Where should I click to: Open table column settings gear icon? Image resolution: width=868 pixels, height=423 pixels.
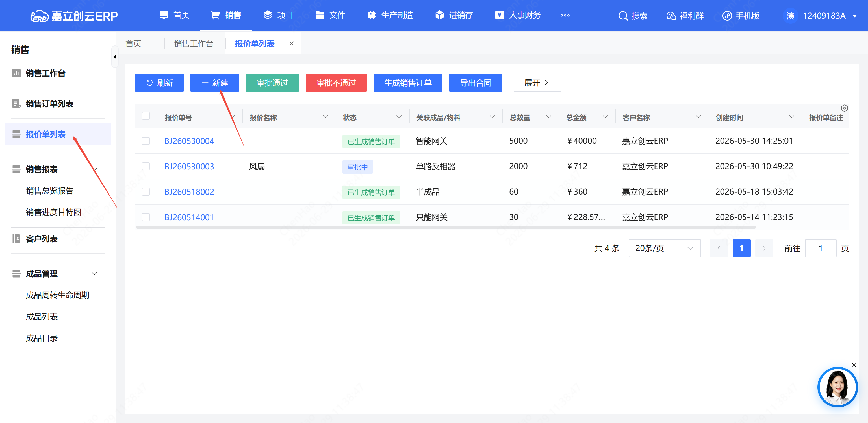845,108
